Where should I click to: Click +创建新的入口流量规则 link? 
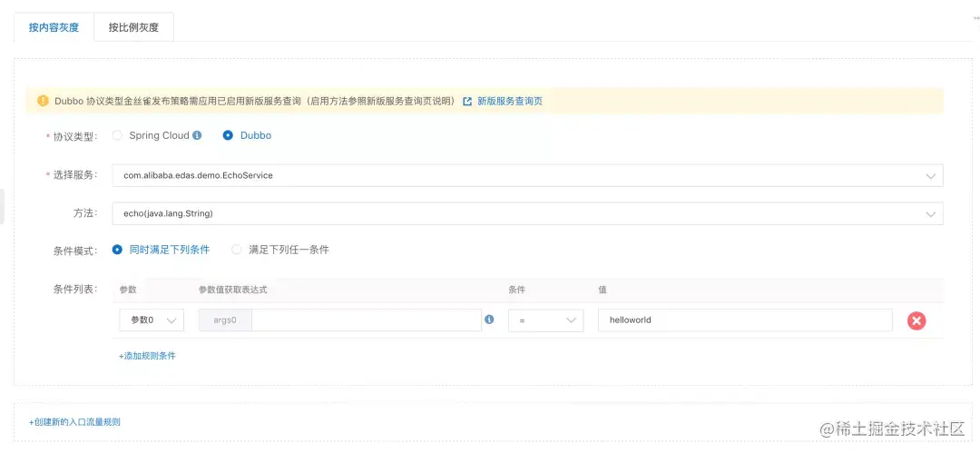74,422
